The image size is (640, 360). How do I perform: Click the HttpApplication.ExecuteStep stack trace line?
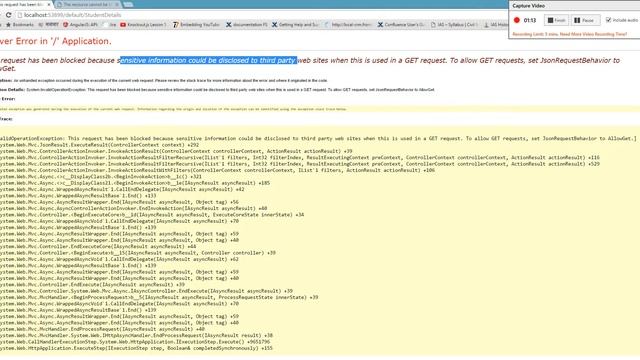click(136, 348)
